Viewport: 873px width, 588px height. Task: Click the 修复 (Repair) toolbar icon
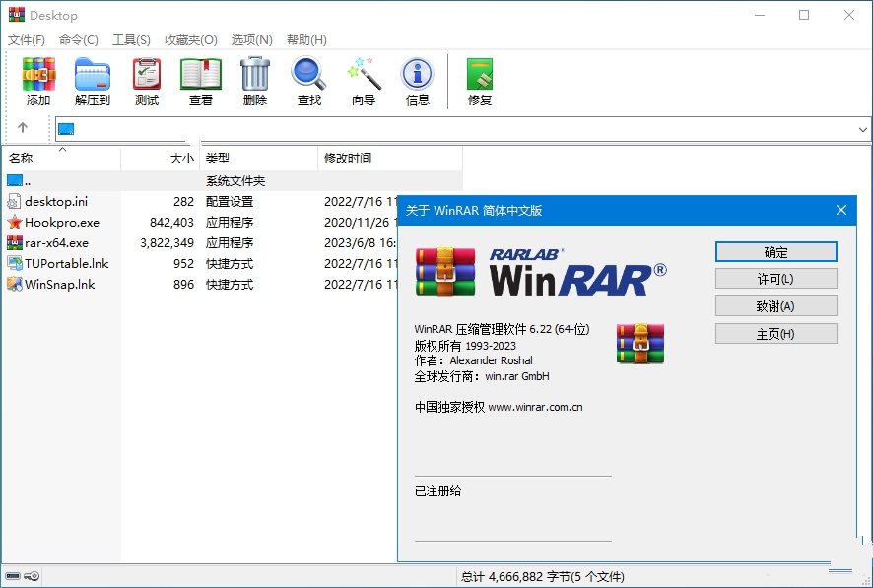(x=480, y=74)
